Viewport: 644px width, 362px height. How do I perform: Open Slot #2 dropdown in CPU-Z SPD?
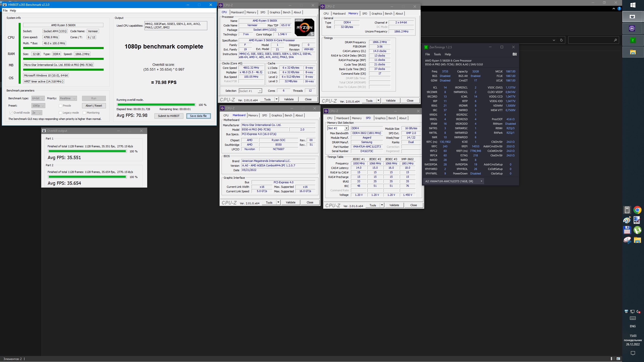338,128
